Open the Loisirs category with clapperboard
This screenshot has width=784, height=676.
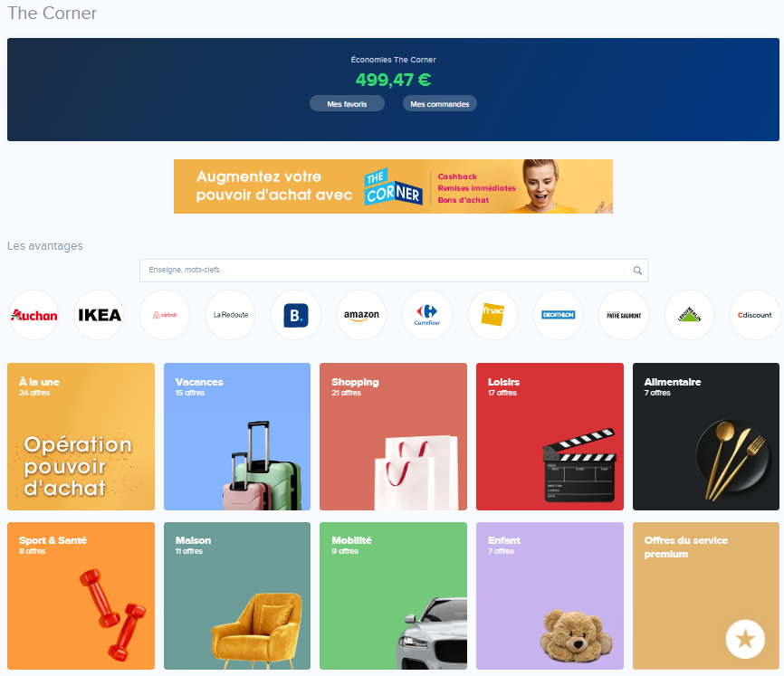(550, 436)
